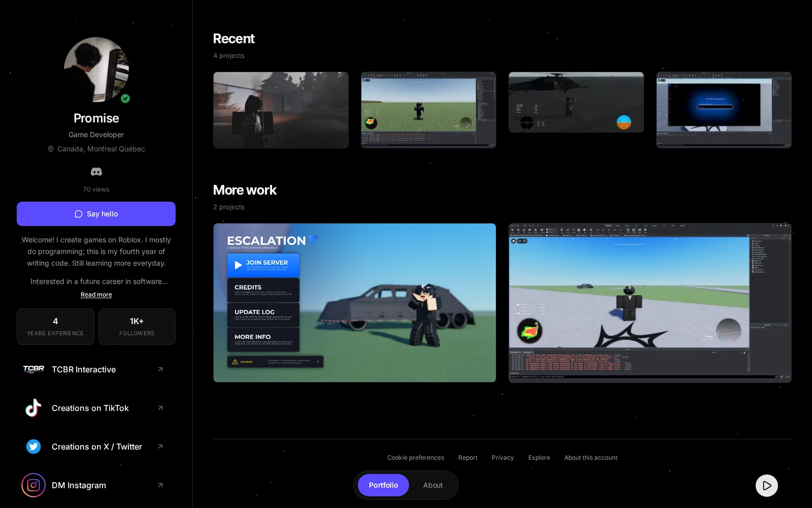Screen dimensions: 812x508
Task: Switch to the Portfolio tab
Action: [383, 485]
